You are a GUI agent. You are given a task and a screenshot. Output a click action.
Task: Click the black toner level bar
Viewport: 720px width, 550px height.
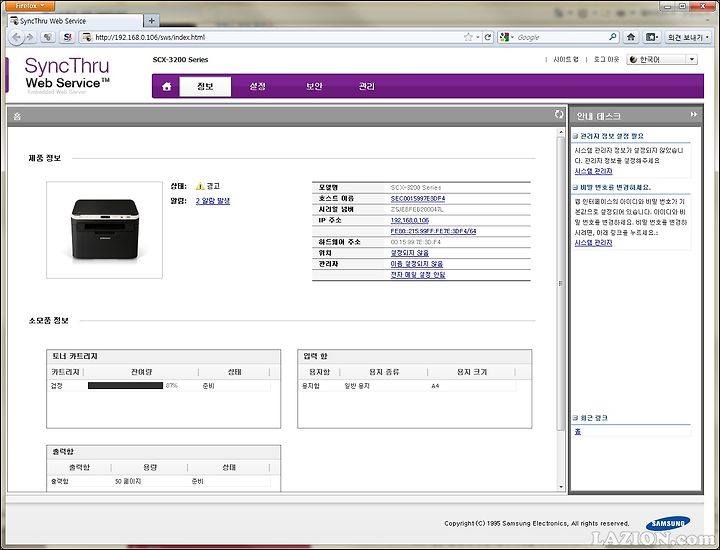[x=125, y=386]
